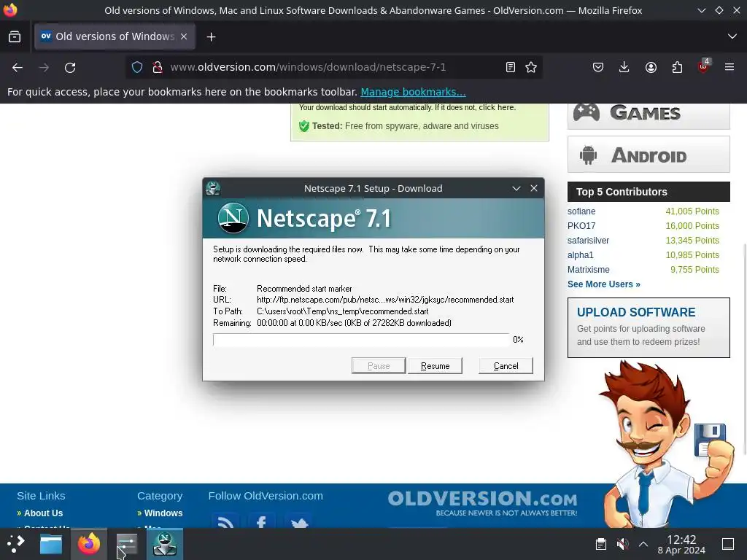Open the Upload Software box
This screenshot has width=747, height=560.
point(649,327)
